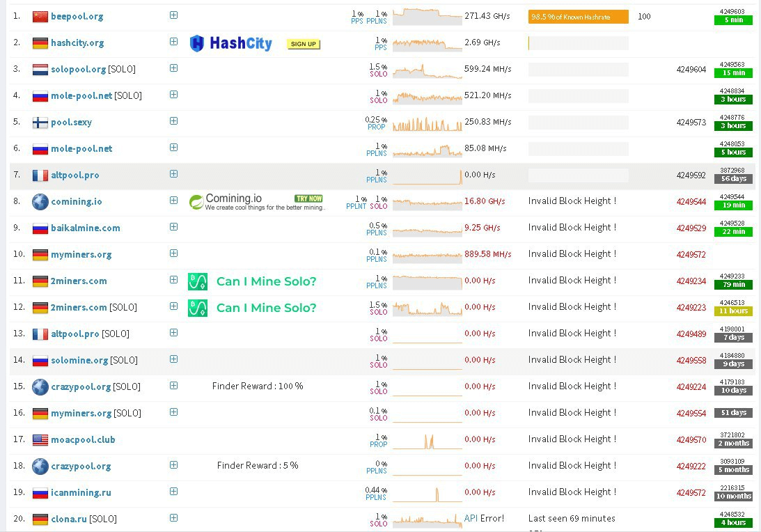Click the pool.sexy hashrate history chart

[427, 123]
